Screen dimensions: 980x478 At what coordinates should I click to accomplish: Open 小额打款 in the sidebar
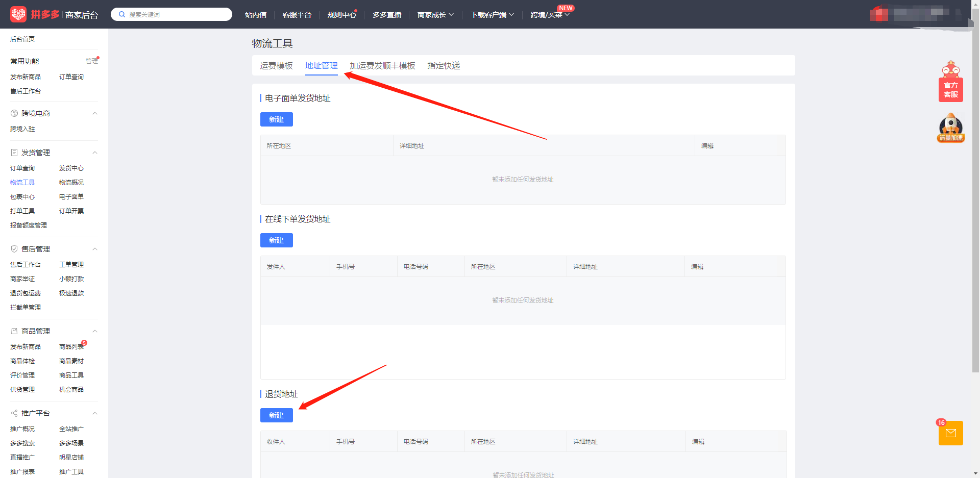pyautogui.click(x=71, y=279)
